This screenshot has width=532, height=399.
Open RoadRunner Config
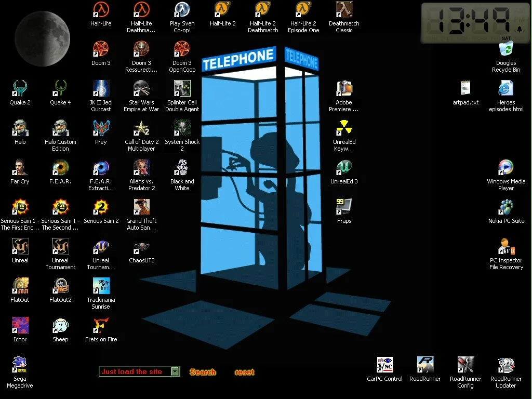point(465,365)
